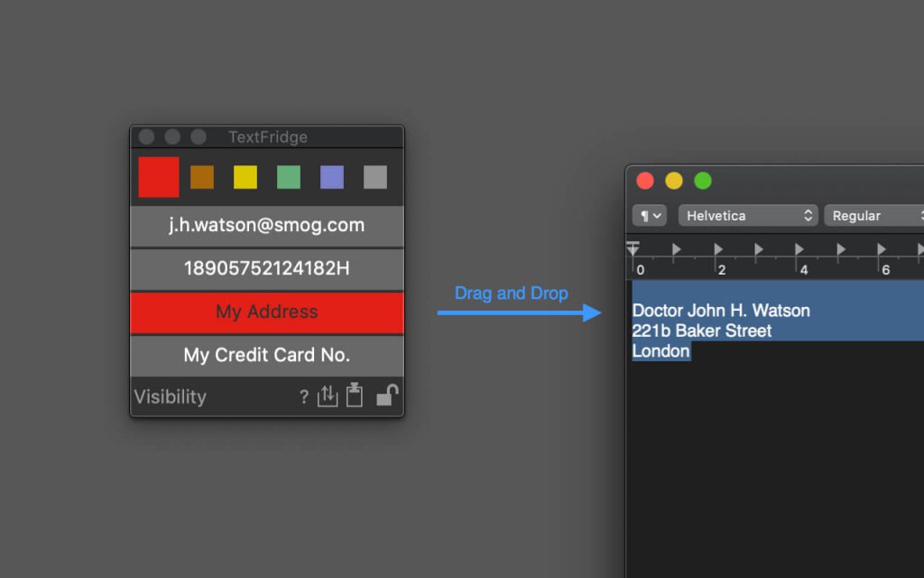Screen dimensions: 924x578
Task: Toggle the padlock lock icon
Action: point(387,395)
